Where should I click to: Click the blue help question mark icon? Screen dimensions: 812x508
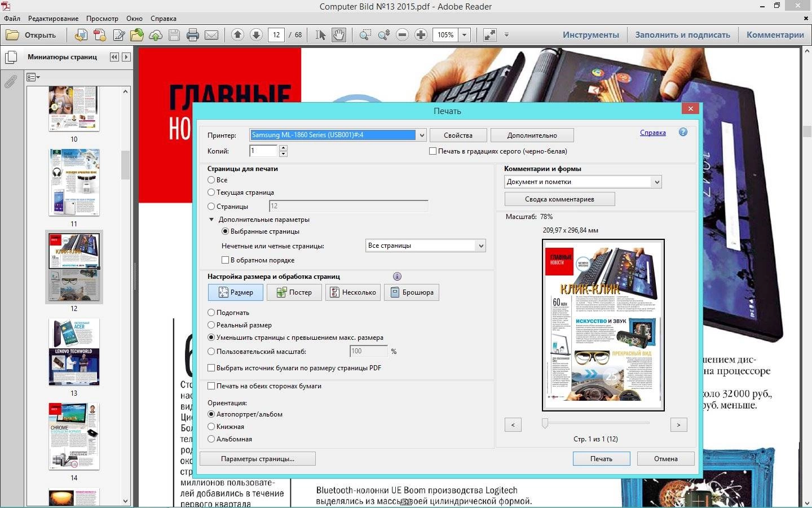683,132
